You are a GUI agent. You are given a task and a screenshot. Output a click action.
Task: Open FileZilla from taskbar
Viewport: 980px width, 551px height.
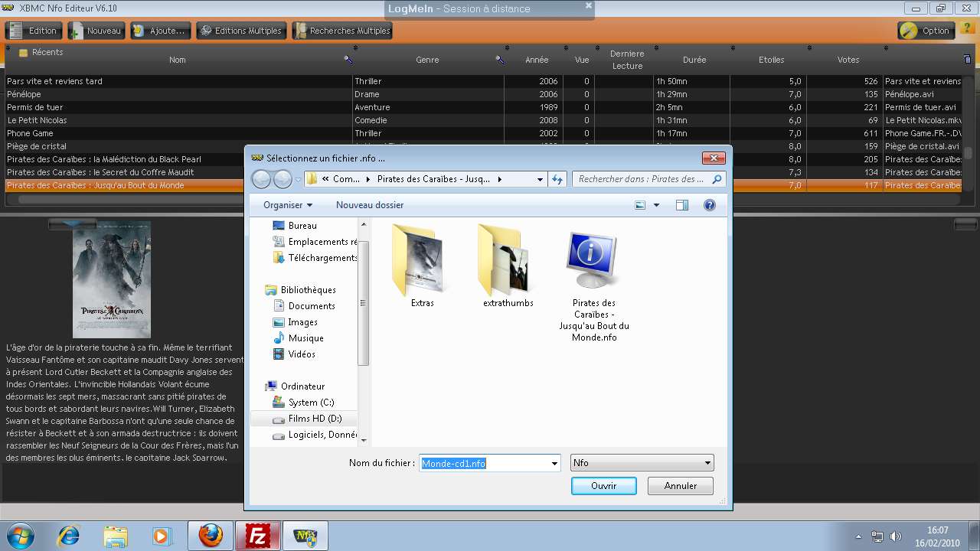point(257,536)
